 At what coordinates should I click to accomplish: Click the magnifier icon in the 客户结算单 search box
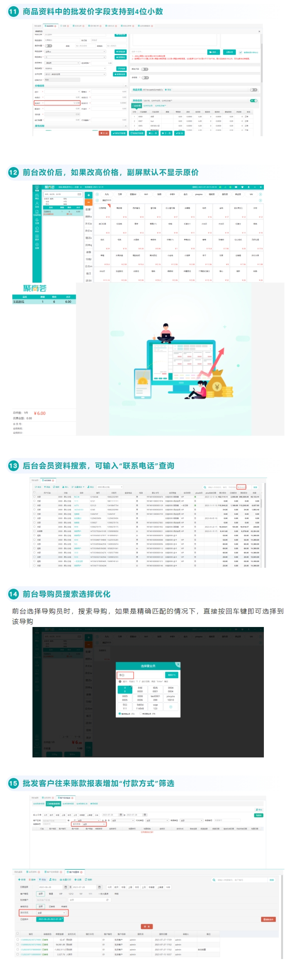(x=214, y=880)
